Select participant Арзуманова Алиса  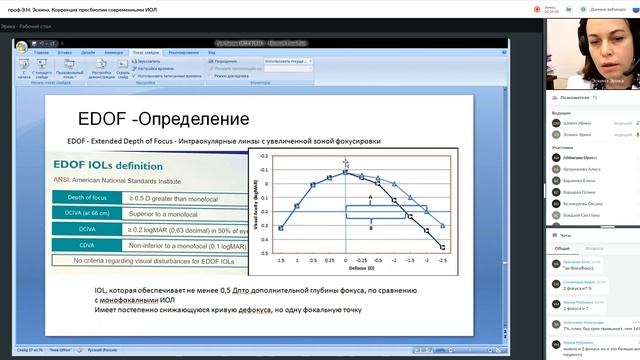point(582,169)
